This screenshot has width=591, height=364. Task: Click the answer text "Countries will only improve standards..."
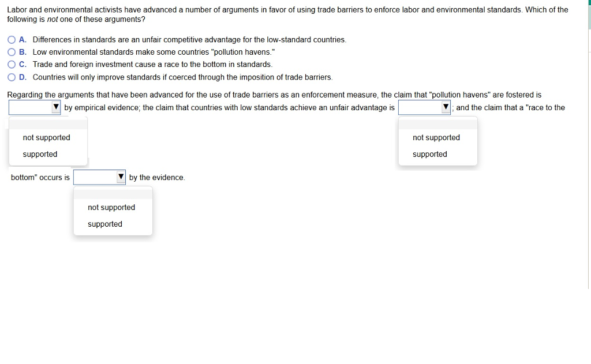[182, 77]
